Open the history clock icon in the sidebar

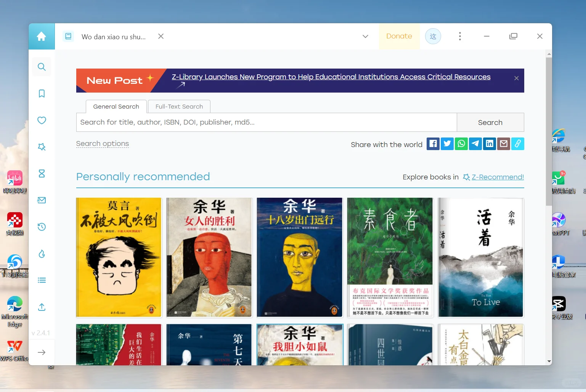[x=42, y=227]
